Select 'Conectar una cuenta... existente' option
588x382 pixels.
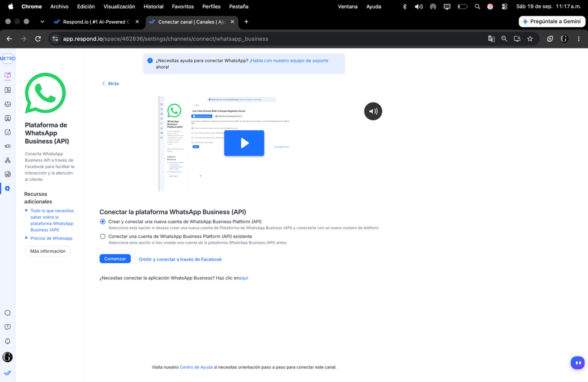103,237
